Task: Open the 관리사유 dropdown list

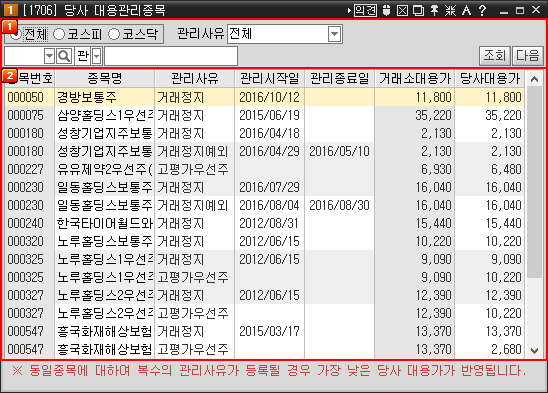Action: pos(334,34)
